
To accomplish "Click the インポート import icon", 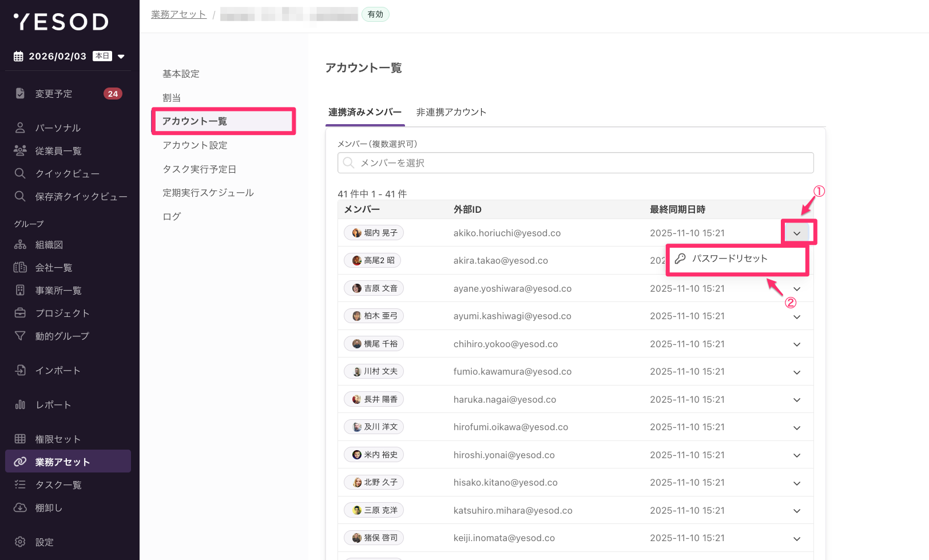I will (20, 370).
